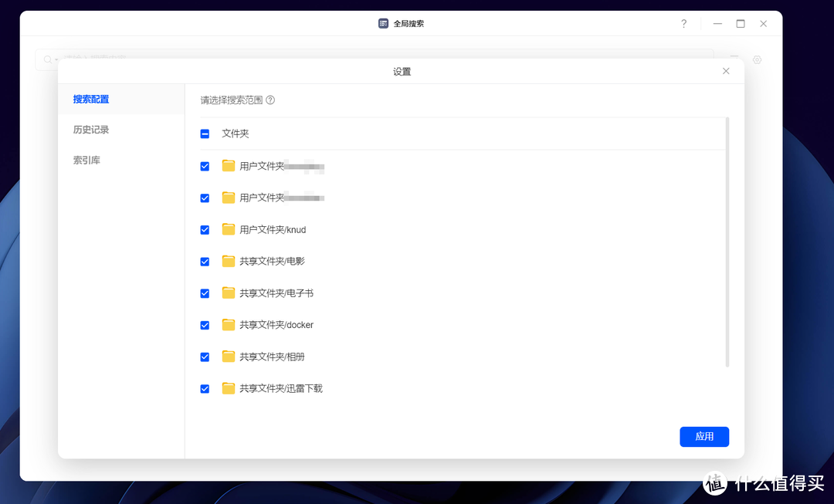Select the 搜索配置 tab
Image resolution: width=834 pixels, height=504 pixels.
[x=90, y=99]
